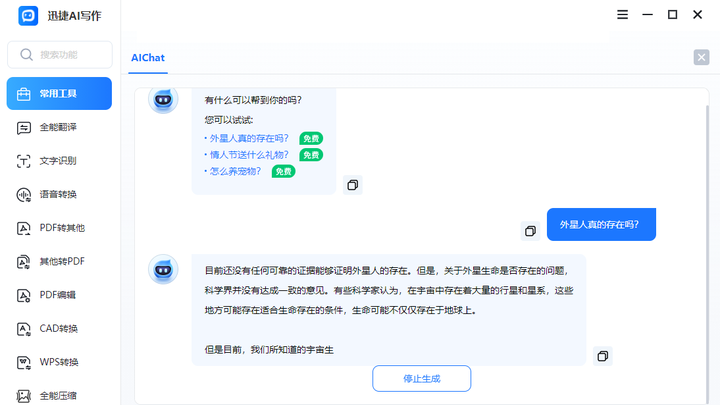Click the 语音转换 audio wave icon
Image resolution: width=720 pixels, height=405 pixels.
(x=23, y=195)
